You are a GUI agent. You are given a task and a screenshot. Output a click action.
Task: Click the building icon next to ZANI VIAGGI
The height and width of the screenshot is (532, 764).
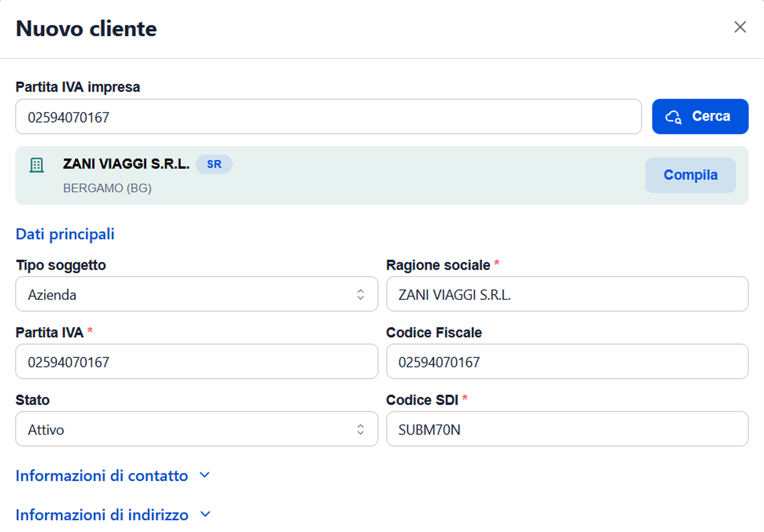coord(37,165)
